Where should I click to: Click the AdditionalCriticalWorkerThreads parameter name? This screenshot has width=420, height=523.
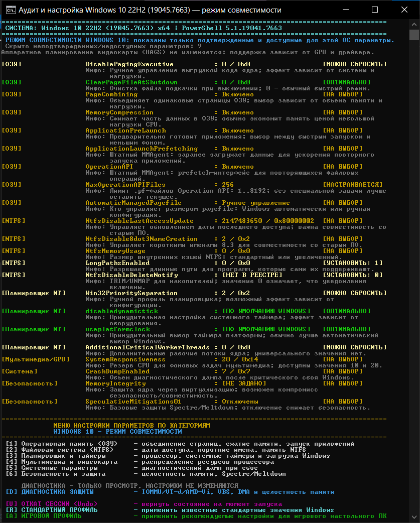[148, 347]
